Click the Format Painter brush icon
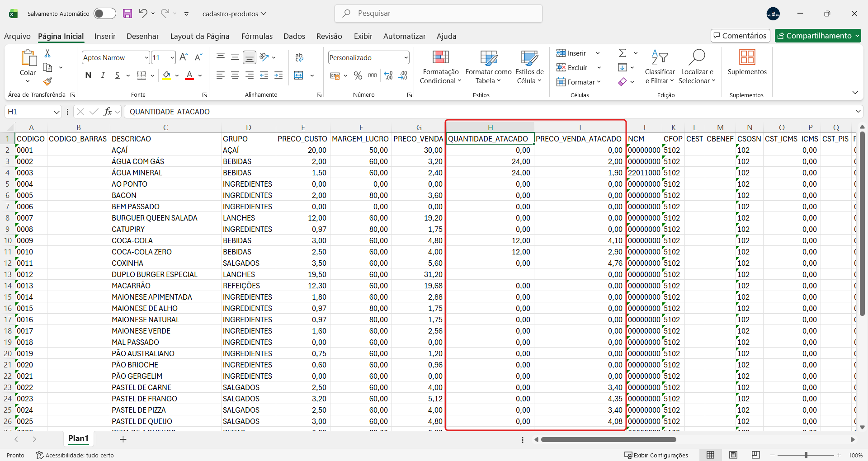Screen dimensions: 868x461 [47, 82]
